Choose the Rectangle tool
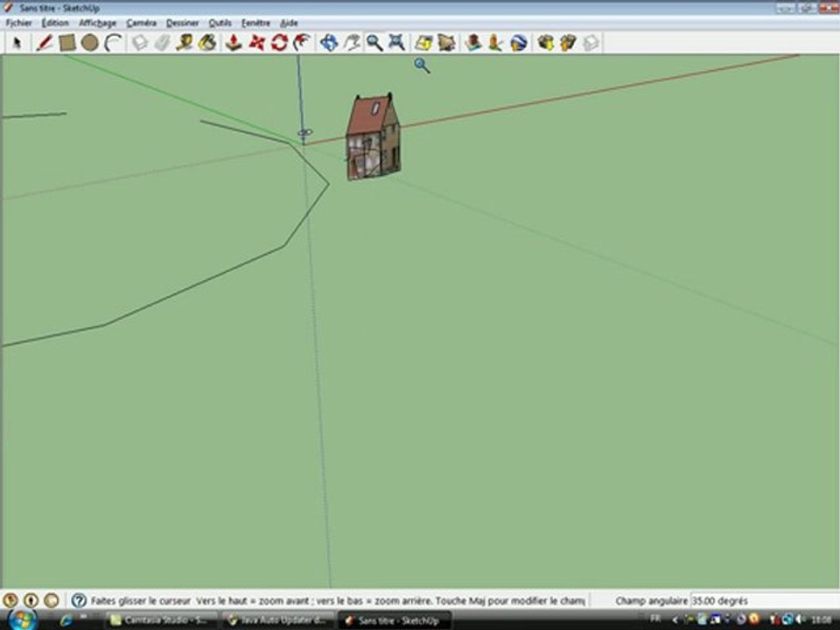Image resolution: width=840 pixels, height=630 pixels. click(x=67, y=42)
